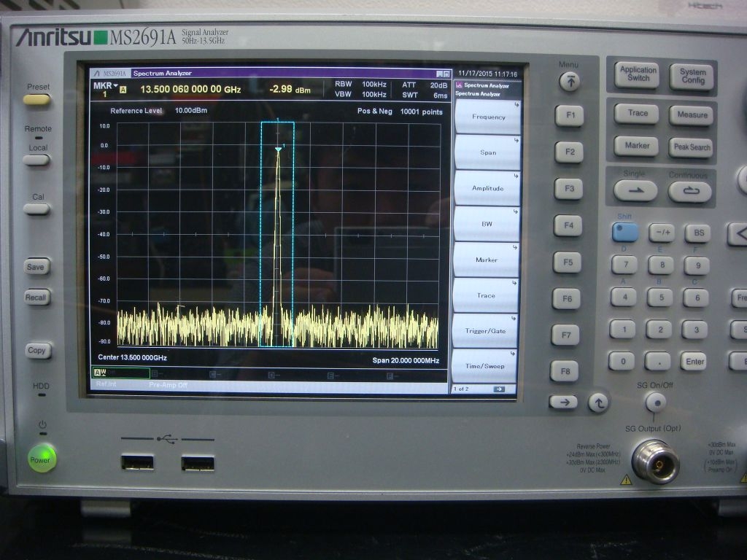Click the next-page arrow beside '1 of 2'
This screenshot has width=747, height=560.
point(499,389)
